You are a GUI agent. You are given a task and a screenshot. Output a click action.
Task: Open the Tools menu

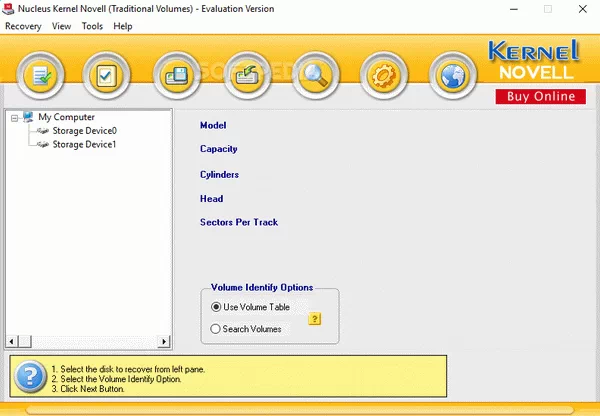(92, 27)
